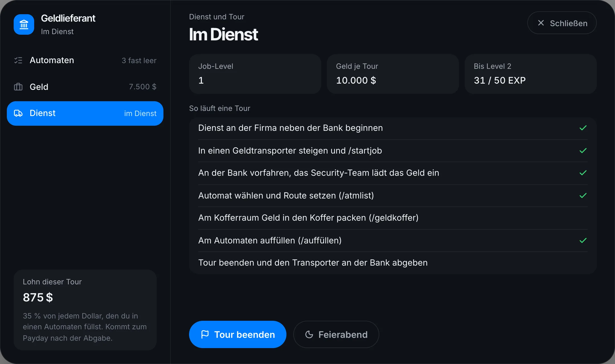
Task: Click the '875 $' wage value
Action: 38,297
